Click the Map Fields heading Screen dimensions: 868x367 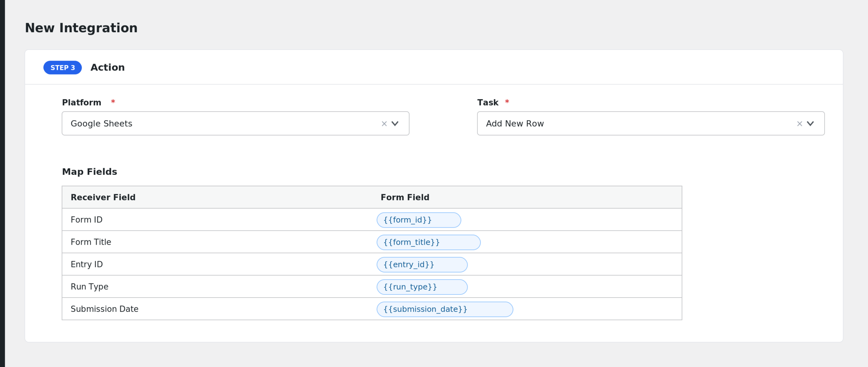[90, 172]
